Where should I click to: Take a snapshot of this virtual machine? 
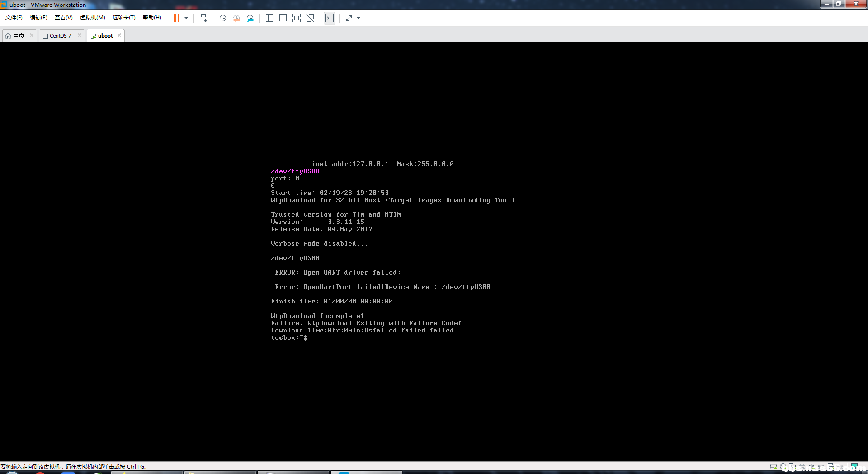click(222, 18)
